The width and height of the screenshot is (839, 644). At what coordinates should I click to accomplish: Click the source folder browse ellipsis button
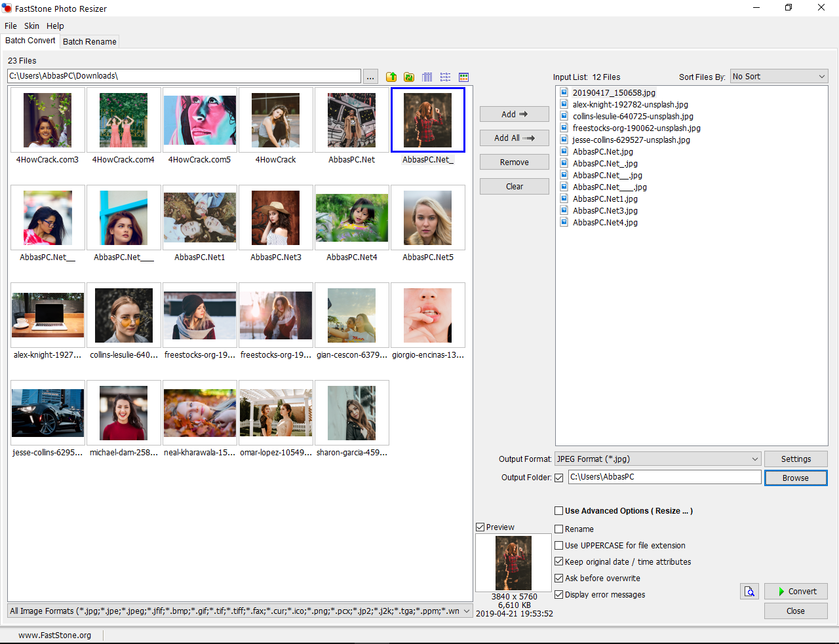click(370, 77)
